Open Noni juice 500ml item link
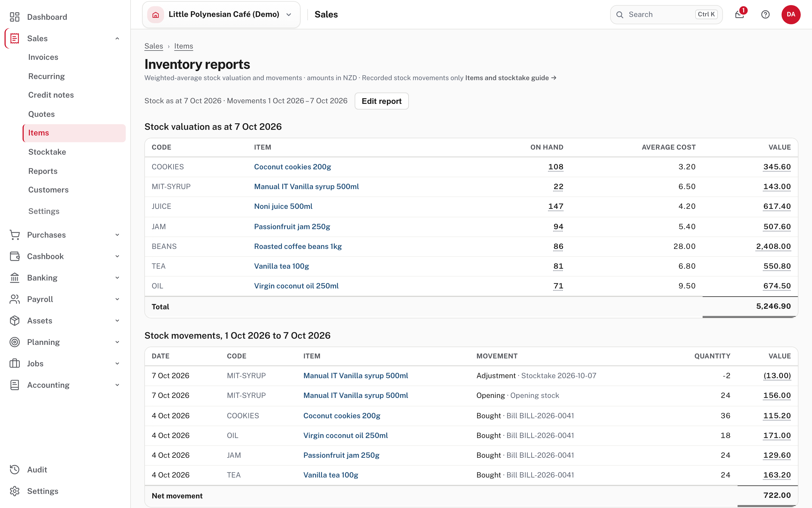This screenshot has width=812, height=508. [x=283, y=206]
